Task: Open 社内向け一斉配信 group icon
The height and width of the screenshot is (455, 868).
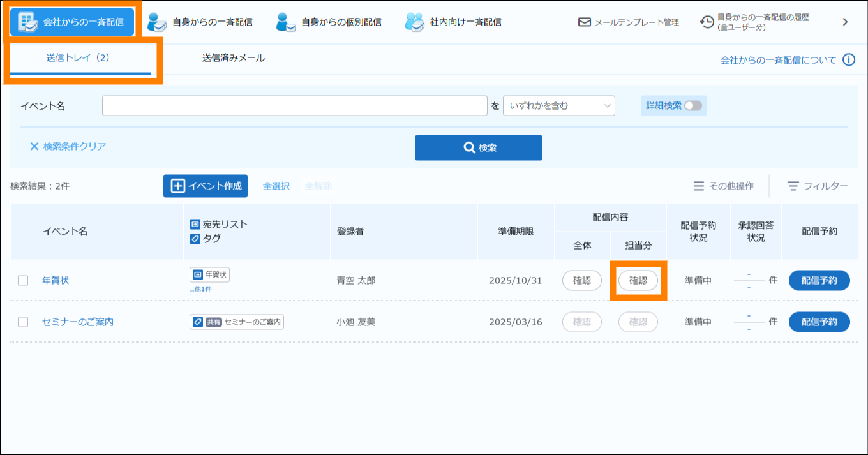Action: tap(415, 22)
